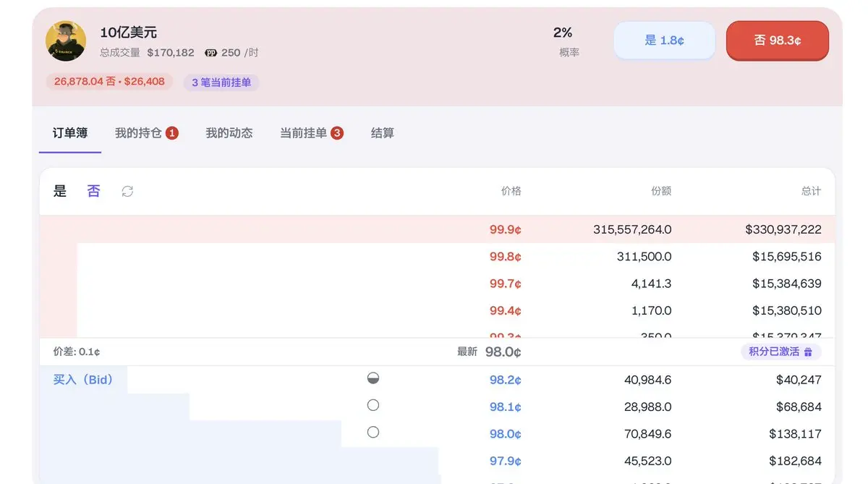Click the 总成交量 $170,182 text
Image resolution: width=868 pixels, height=484 pixels.
click(147, 53)
